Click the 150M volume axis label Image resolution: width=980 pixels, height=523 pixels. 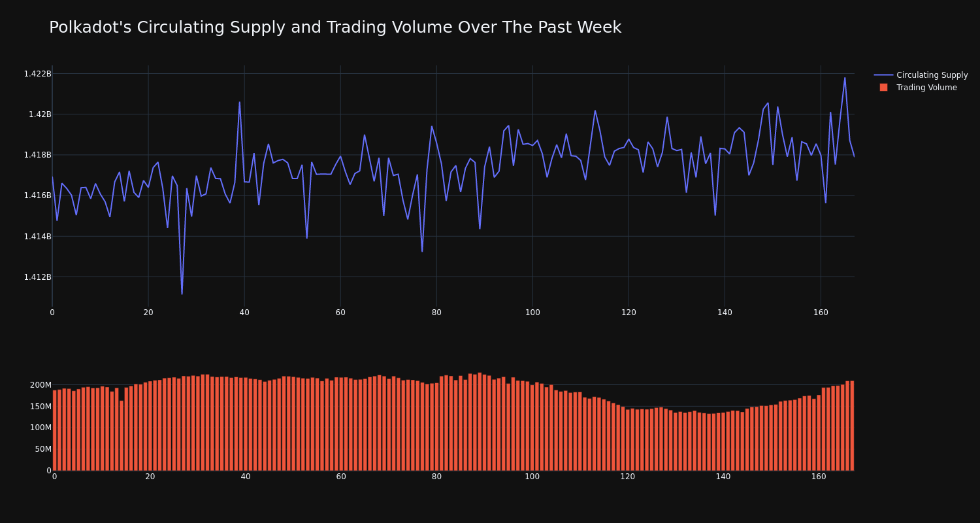point(40,407)
